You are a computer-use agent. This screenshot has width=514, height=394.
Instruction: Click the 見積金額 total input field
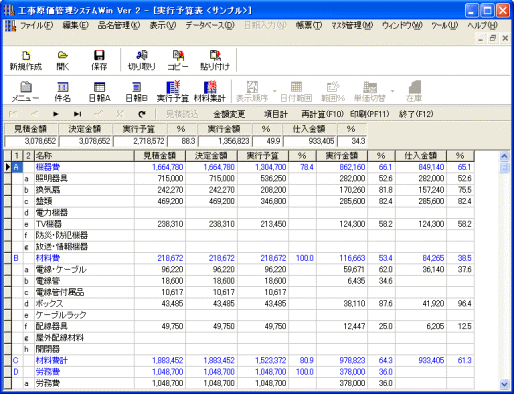(31, 141)
